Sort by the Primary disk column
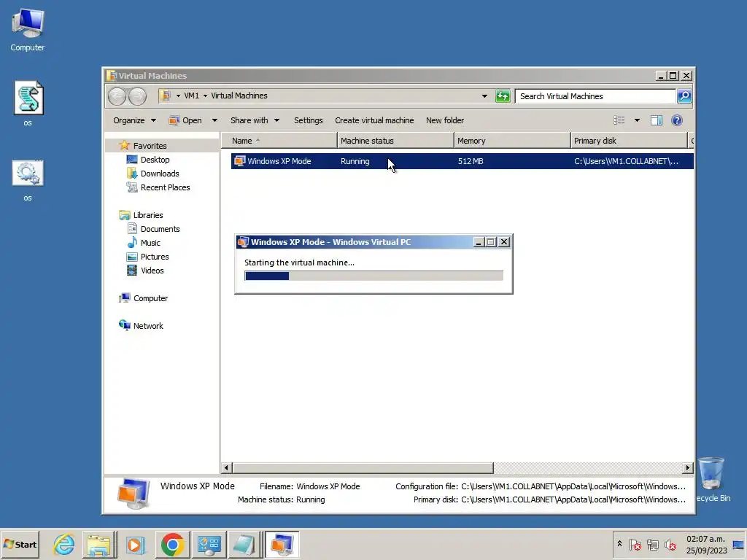Image resolution: width=747 pixels, height=560 pixels. [629, 141]
